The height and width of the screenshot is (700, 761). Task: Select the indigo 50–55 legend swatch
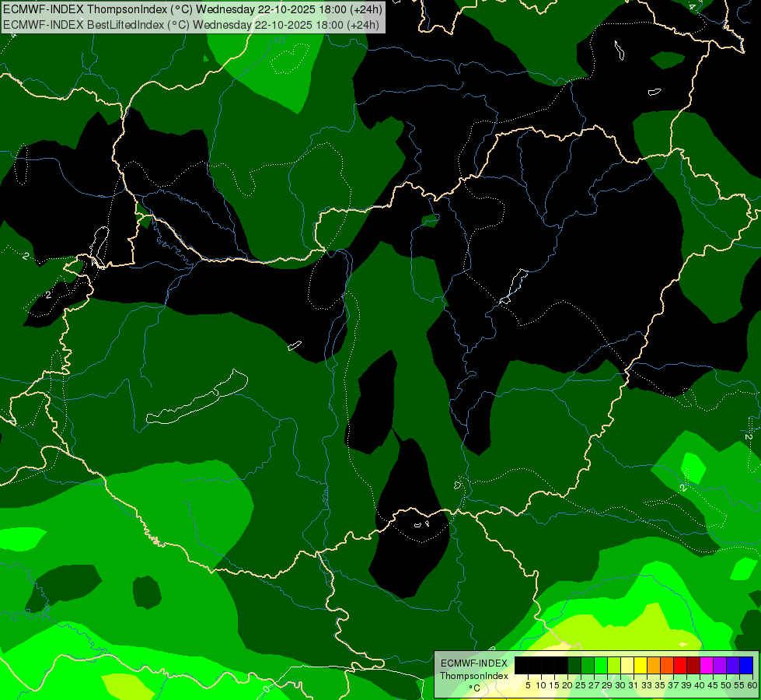733,665
